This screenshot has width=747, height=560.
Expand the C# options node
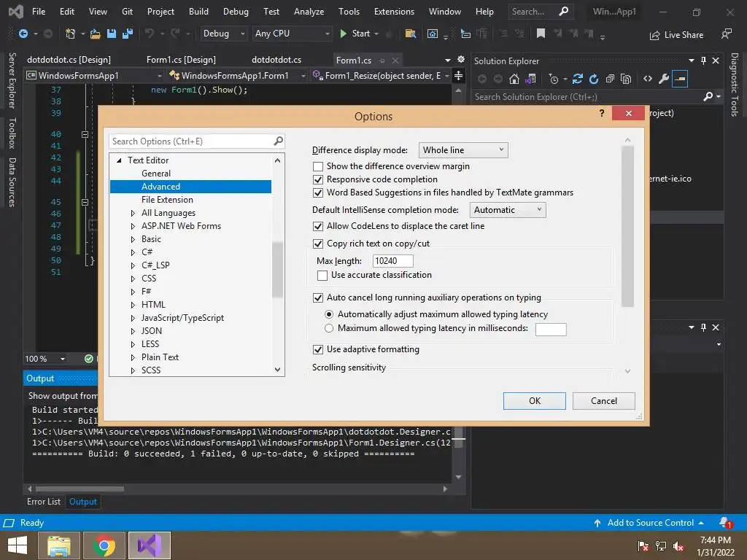tap(133, 252)
